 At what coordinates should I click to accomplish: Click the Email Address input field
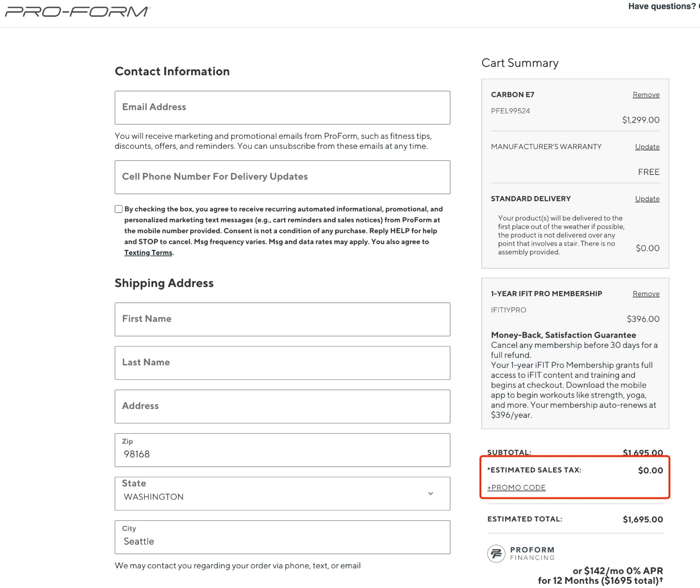282,107
